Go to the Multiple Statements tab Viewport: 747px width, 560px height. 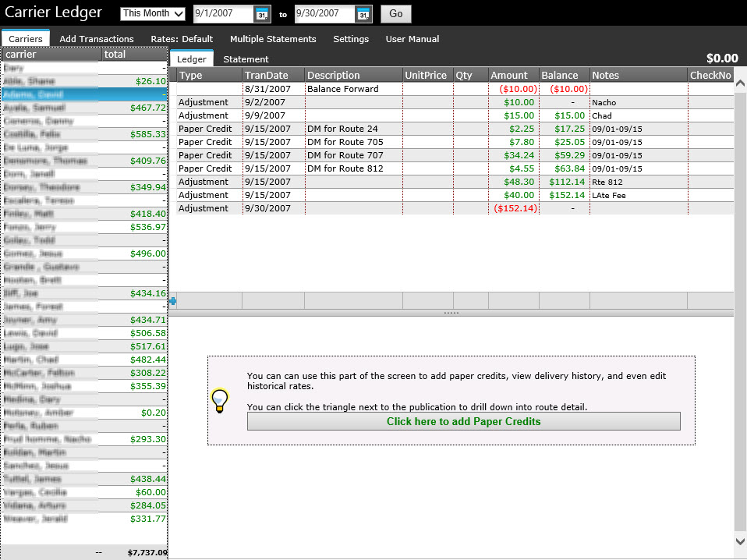(273, 39)
